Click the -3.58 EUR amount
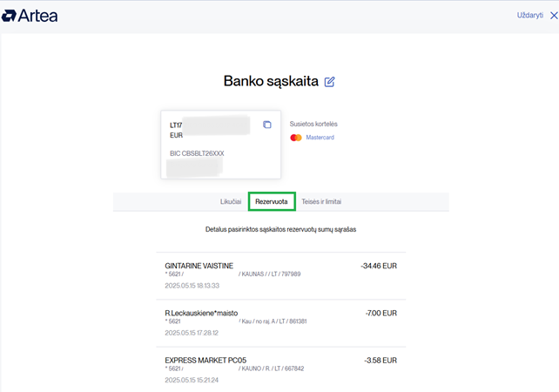 point(381,361)
